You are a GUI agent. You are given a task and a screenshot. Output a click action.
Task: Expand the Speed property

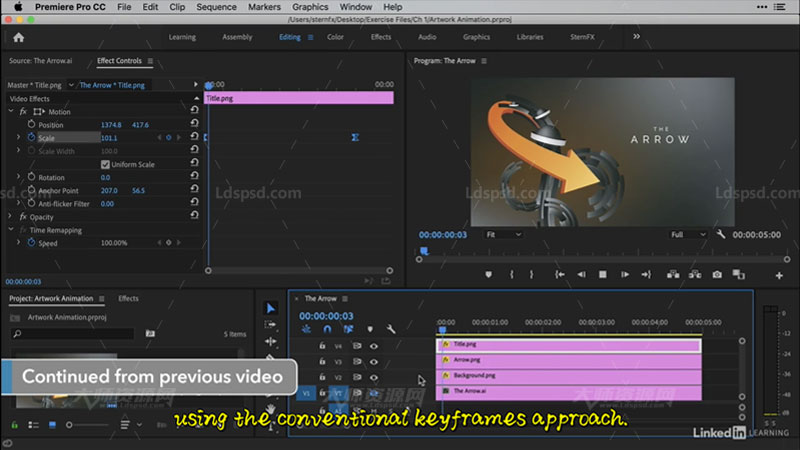coord(19,242)
